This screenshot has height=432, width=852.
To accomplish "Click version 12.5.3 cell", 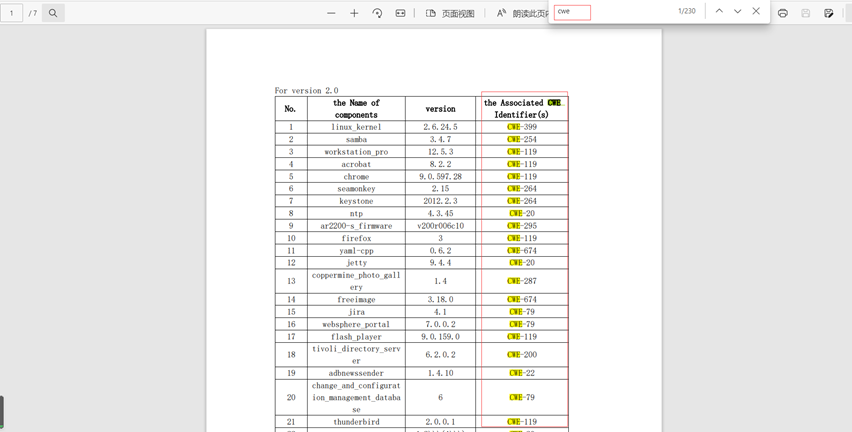I will click(x=440, y=152).
